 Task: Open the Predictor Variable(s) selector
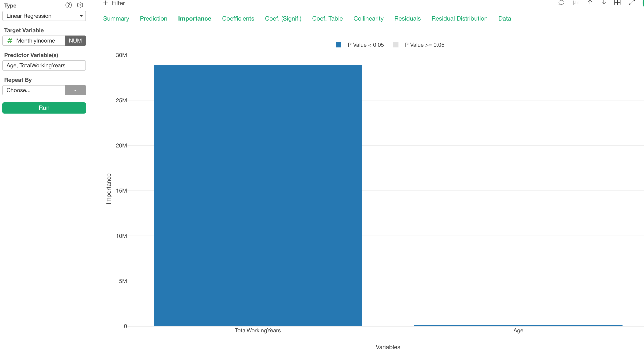pyautogui.click(x=44, y=65)
